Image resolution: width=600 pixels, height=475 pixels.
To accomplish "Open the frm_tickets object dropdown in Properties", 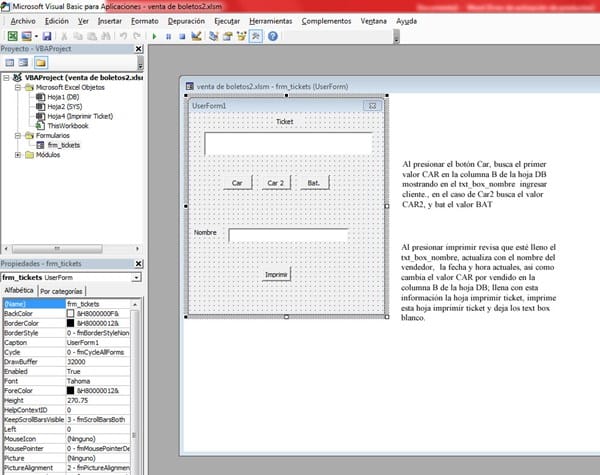I will pos(136,277).
